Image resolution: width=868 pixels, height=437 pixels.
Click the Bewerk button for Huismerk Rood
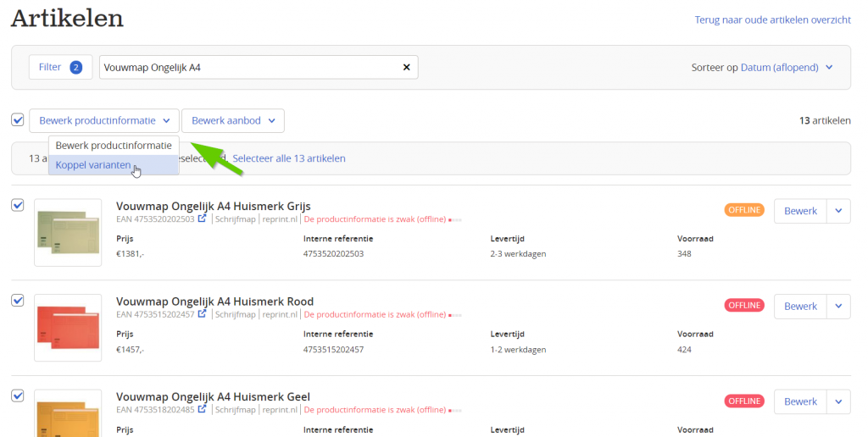coord(800,307)
